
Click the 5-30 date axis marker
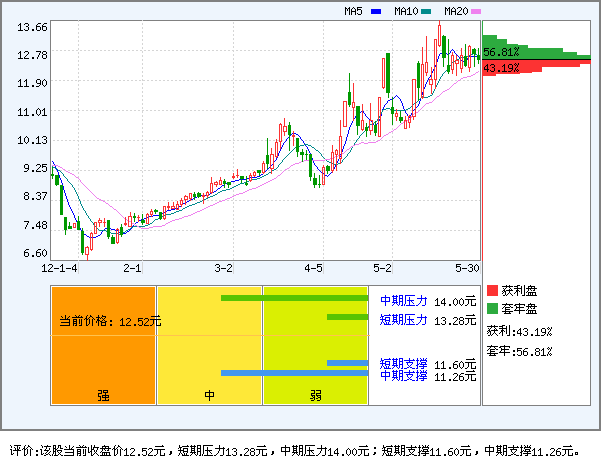point(467,268)
